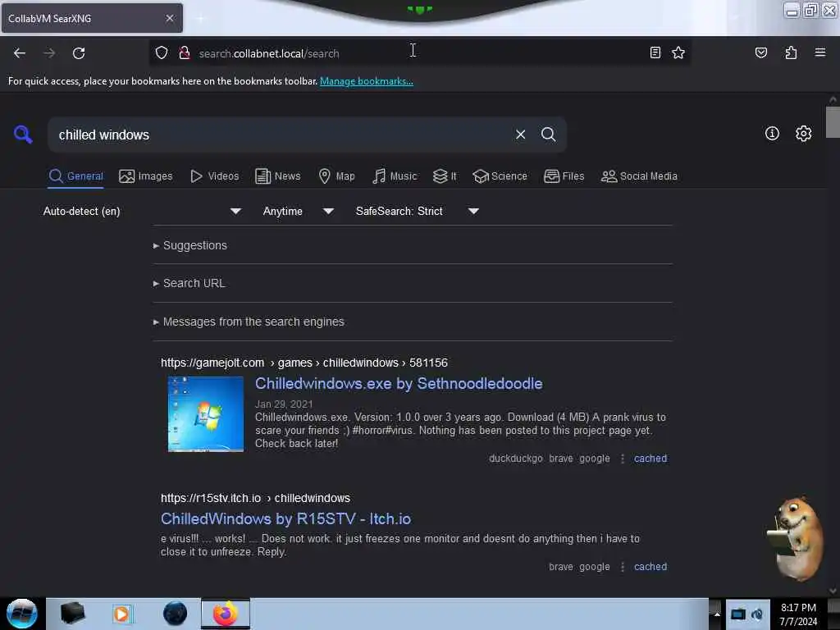Switch to the Music category

tap(395, 176)
